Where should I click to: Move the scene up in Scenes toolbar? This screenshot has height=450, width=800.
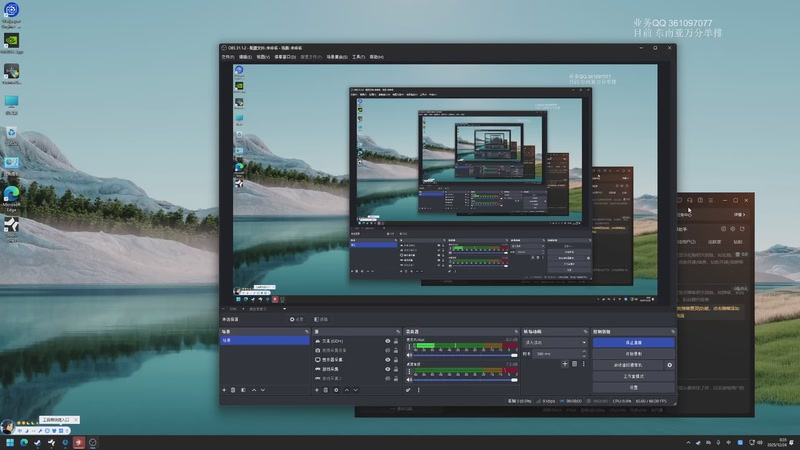point(254,390)
